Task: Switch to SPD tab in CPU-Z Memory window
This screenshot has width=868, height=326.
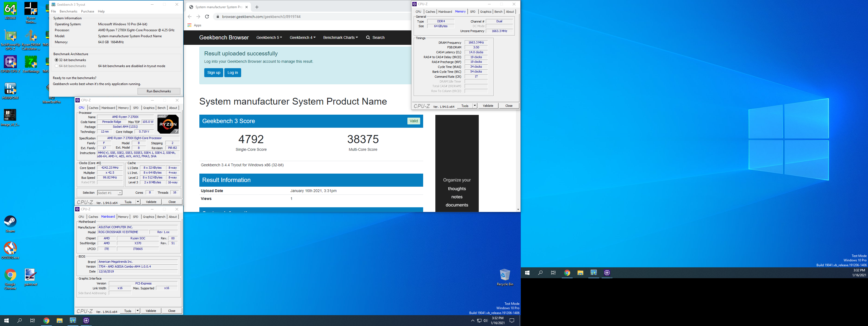Action: (x=473, y=12)
